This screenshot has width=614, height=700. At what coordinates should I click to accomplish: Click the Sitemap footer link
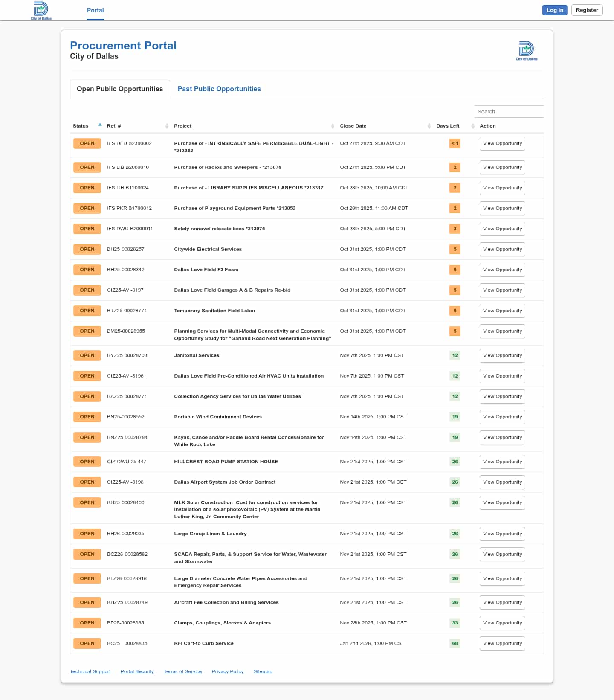coord(263,671)
